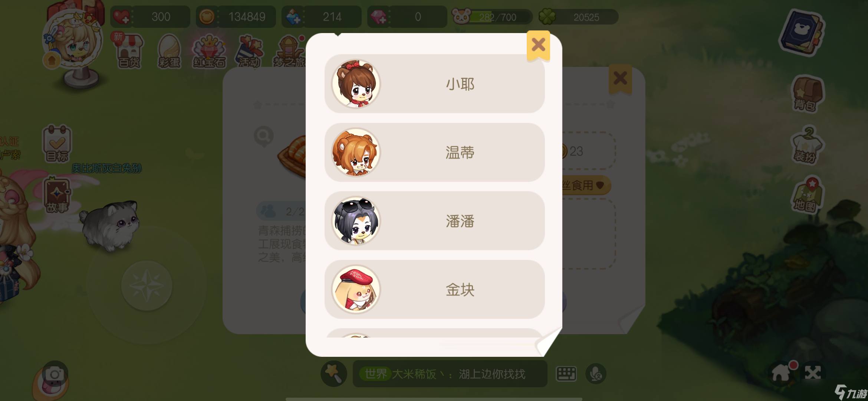This screenshot has height=401, width=868.
Task: Open the chat keyboard icon
Action: 566,374
